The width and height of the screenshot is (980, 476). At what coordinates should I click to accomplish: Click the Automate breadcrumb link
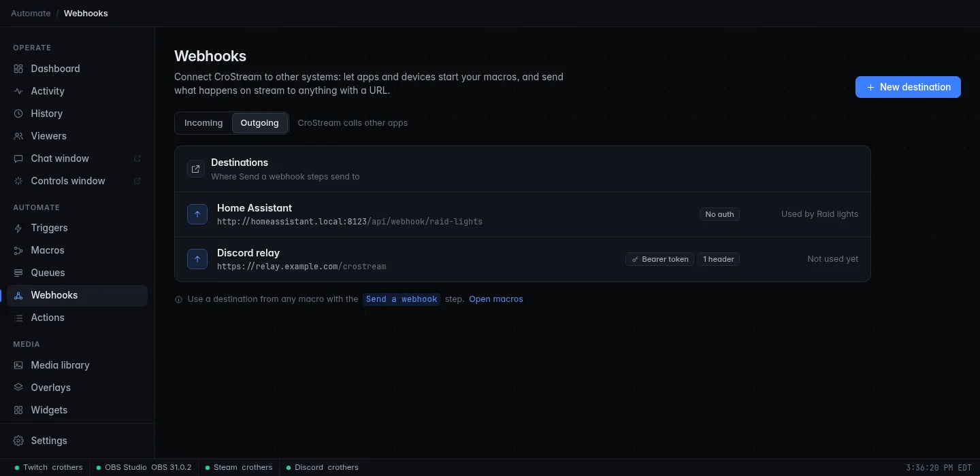31,13
